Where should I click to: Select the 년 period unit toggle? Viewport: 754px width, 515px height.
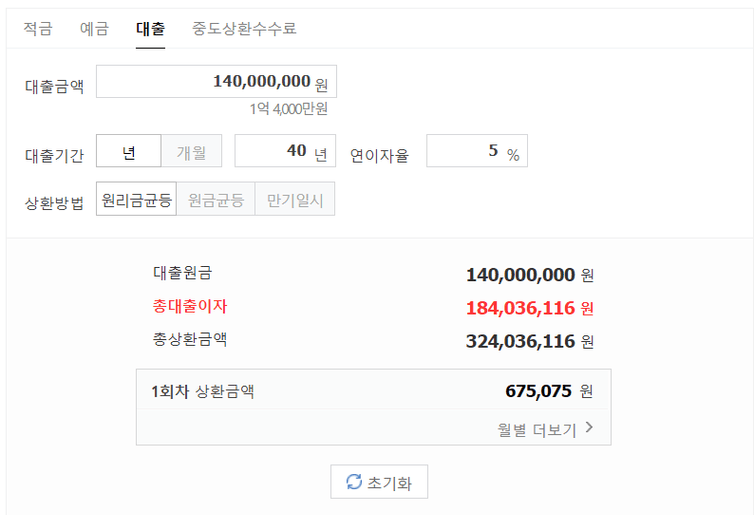pos(128,151)
